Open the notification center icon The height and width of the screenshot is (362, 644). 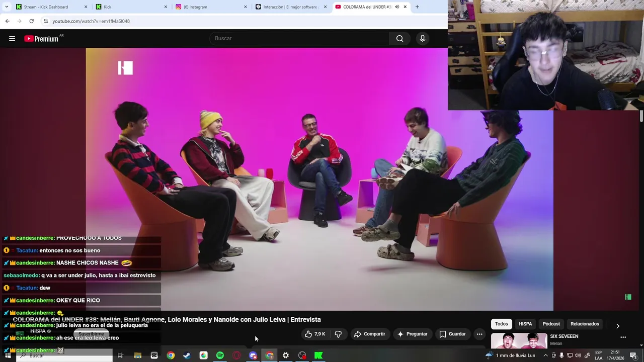(634, 355)
